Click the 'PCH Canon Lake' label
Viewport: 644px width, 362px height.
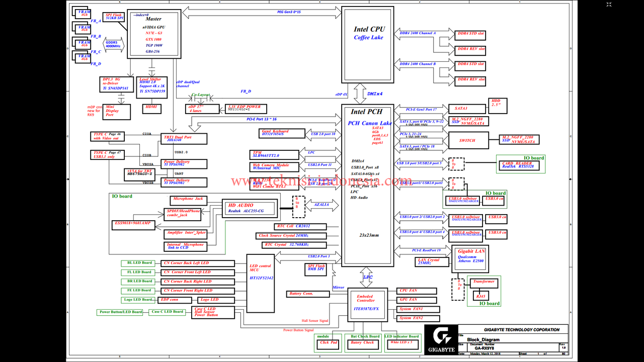coord(370,123)
